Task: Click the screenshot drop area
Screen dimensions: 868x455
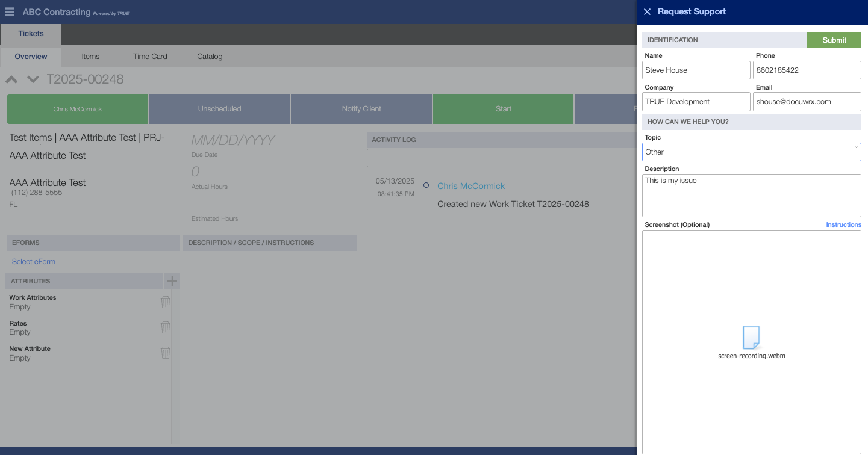Action: 752,342
